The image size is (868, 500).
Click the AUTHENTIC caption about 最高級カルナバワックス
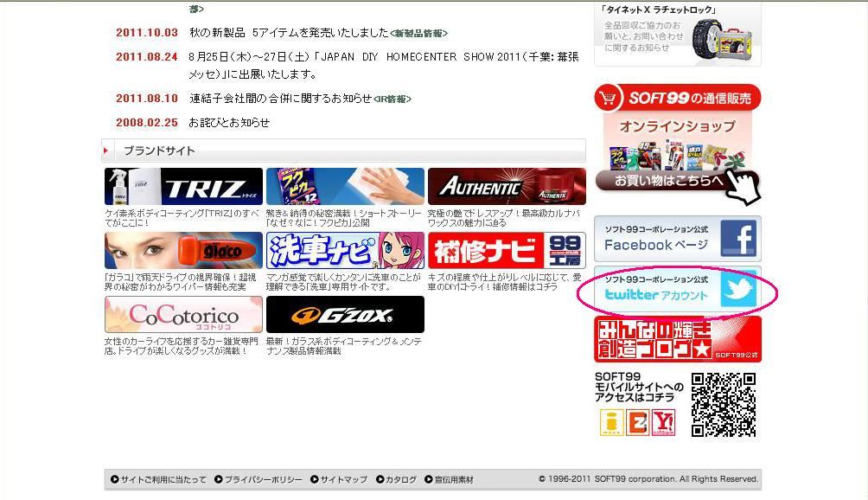(x=504, y=218)
